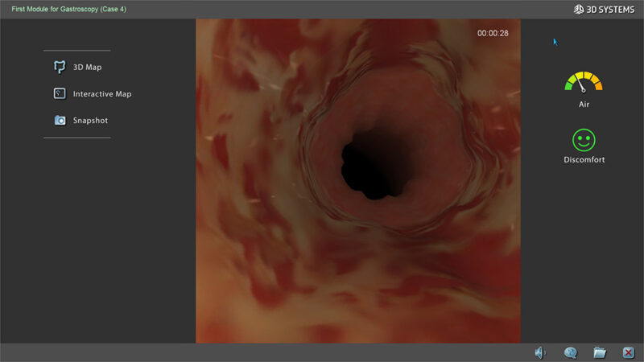Screen dimensions: 644x362
Task: Click the Snapshot label
Action: [90, 121]
